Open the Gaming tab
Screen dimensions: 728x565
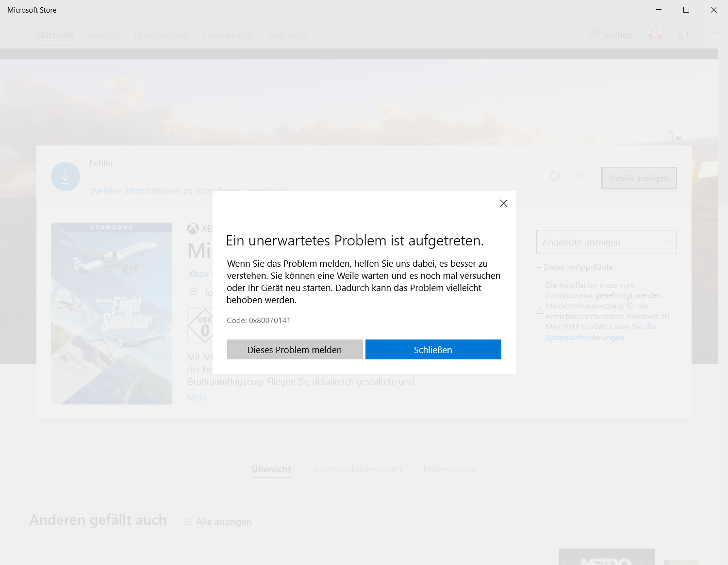pos(104,35)
